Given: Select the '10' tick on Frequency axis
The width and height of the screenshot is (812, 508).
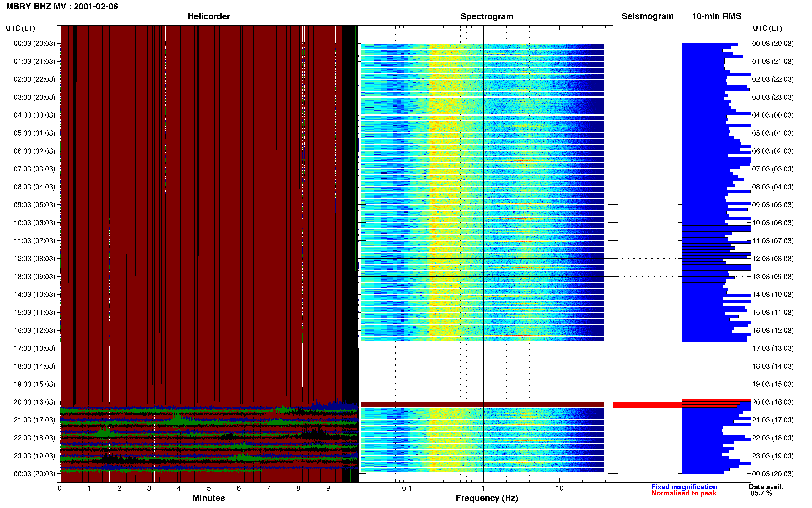Looking at the screenshot, I should click(559, 488).
